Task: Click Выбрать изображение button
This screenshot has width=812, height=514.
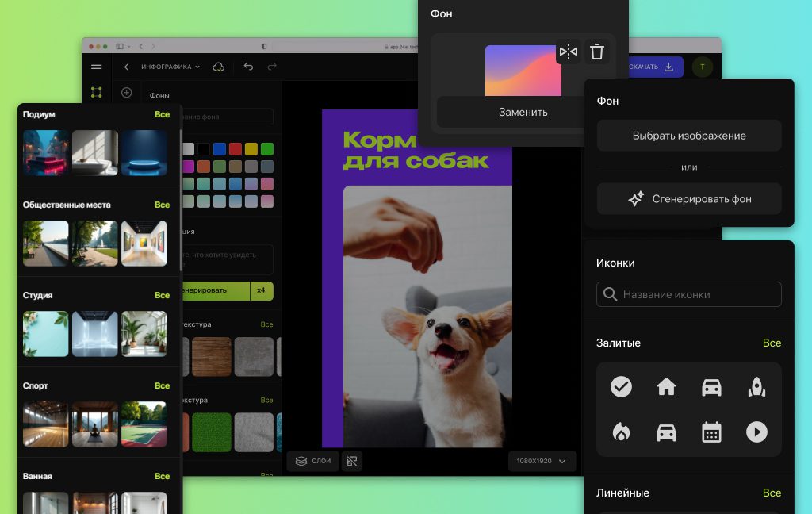Action: coord(689,136)
